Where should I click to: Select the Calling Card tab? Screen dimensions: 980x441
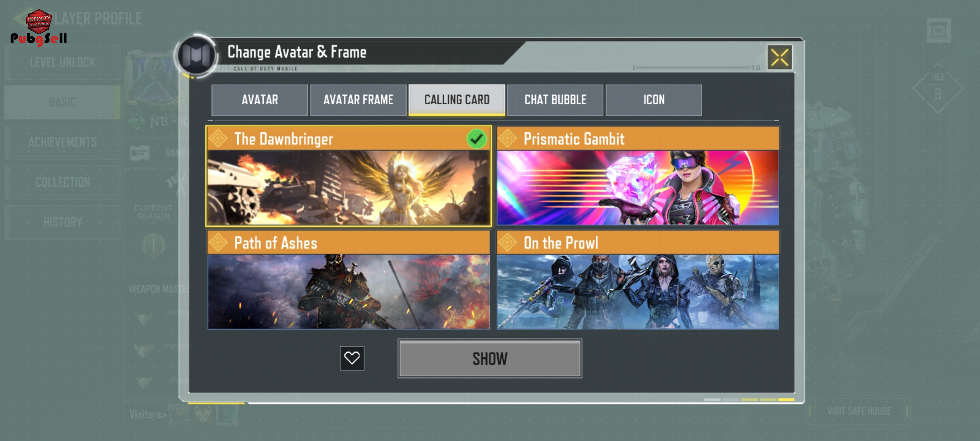coord(457,100)
